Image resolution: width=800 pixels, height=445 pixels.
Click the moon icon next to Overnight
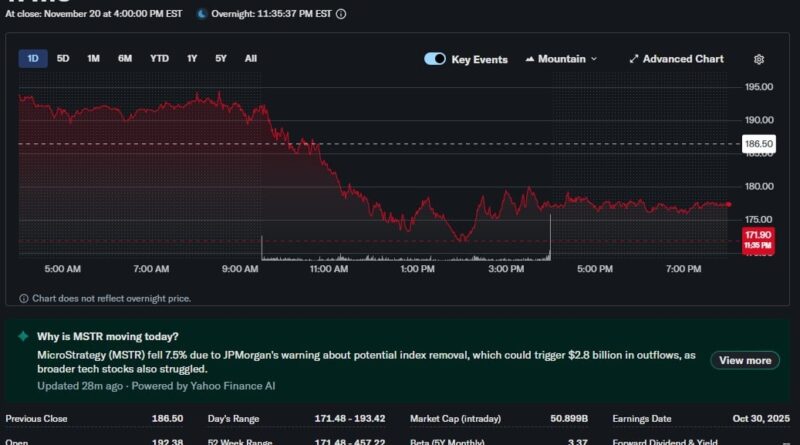point(202,15)
